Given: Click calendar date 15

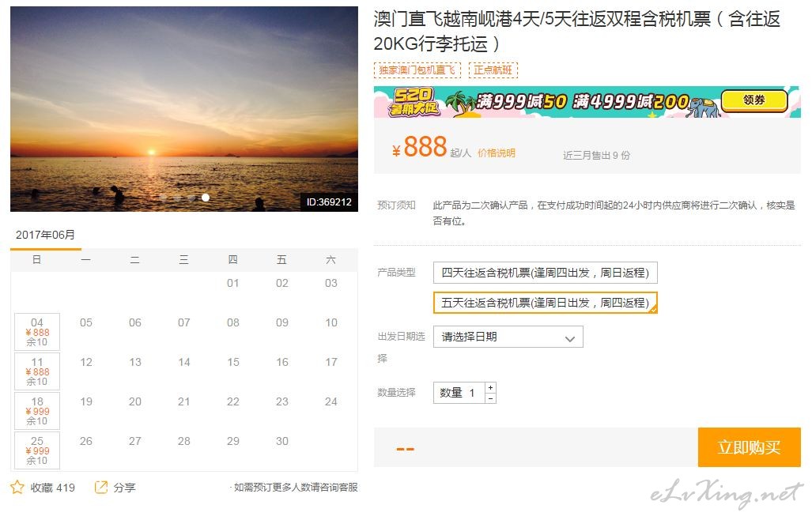Looking at the screenshot, I should coord(233,362).
